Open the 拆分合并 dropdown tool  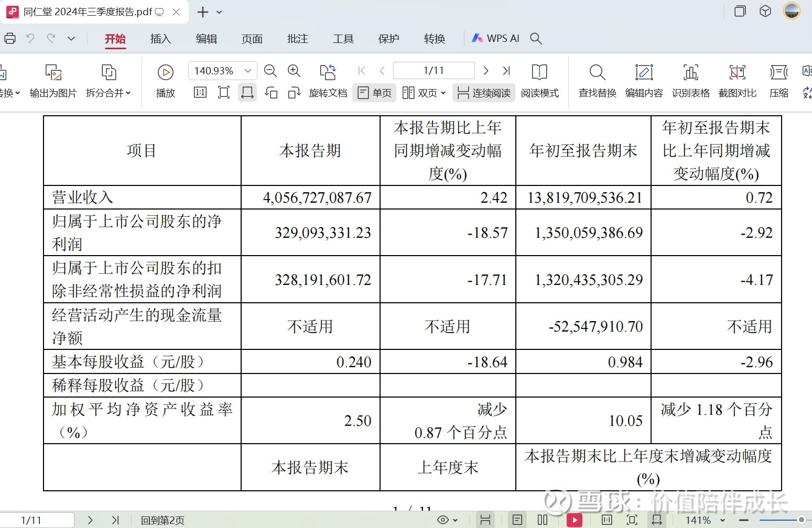pos(108,81)
